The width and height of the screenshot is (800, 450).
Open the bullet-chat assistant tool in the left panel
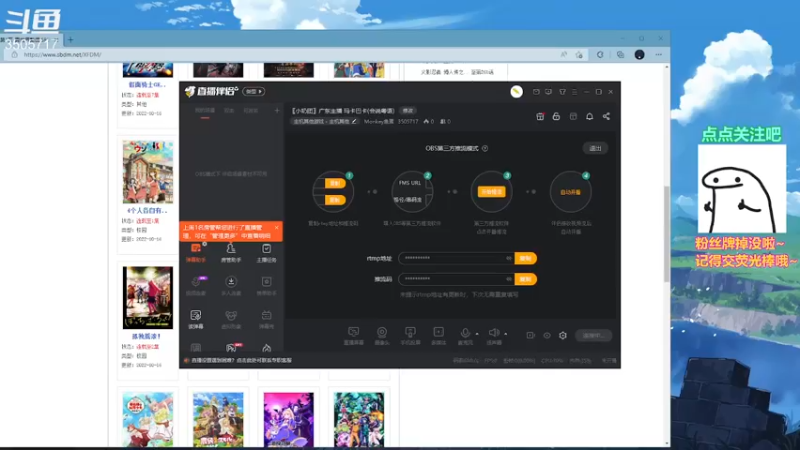196,253
